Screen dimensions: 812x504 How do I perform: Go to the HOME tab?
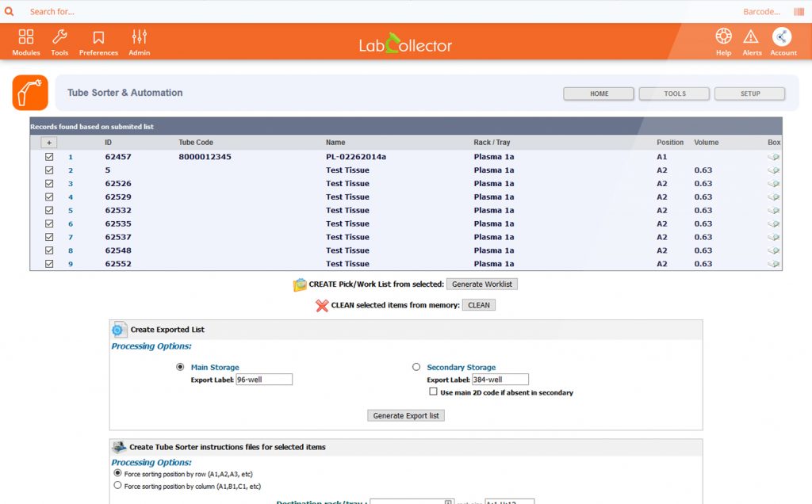[599, 94]
